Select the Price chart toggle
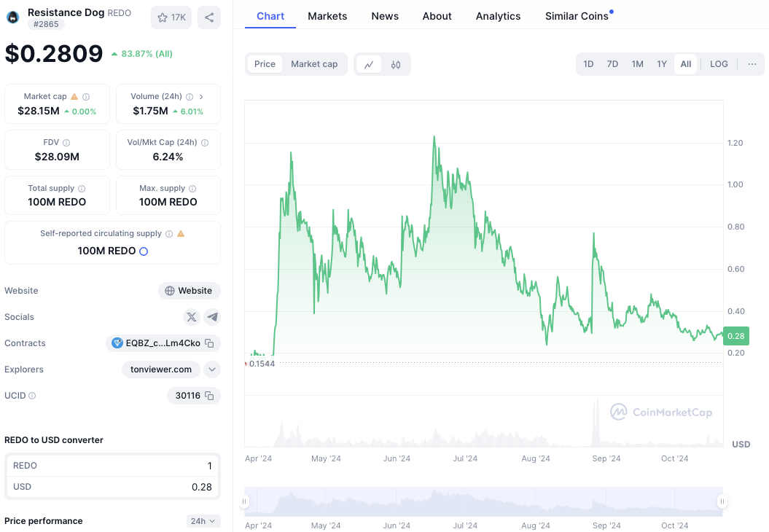 [x=265, y=64]
